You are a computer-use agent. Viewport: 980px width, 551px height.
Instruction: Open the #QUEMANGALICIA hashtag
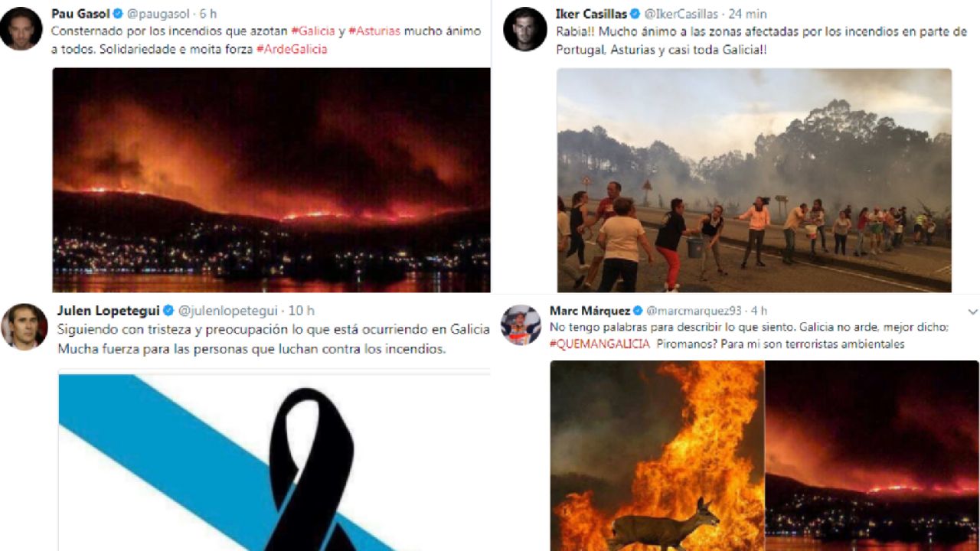600,344
